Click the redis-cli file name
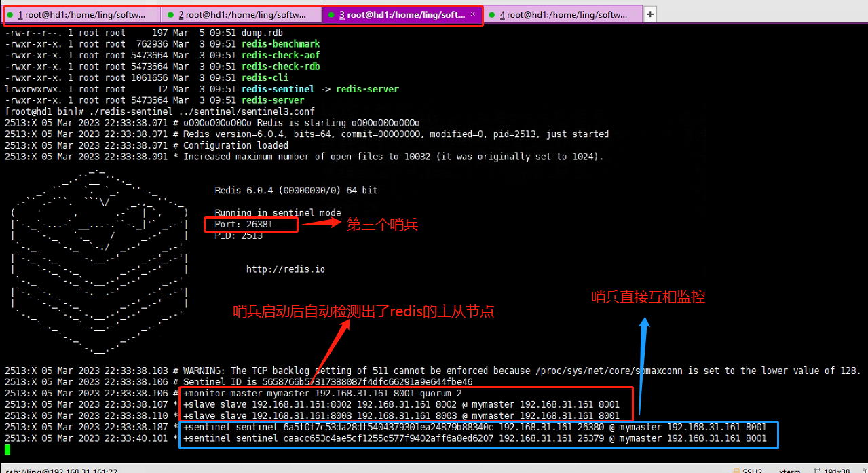This screenshot has height=473, width=868. click(x=265, y=78)
